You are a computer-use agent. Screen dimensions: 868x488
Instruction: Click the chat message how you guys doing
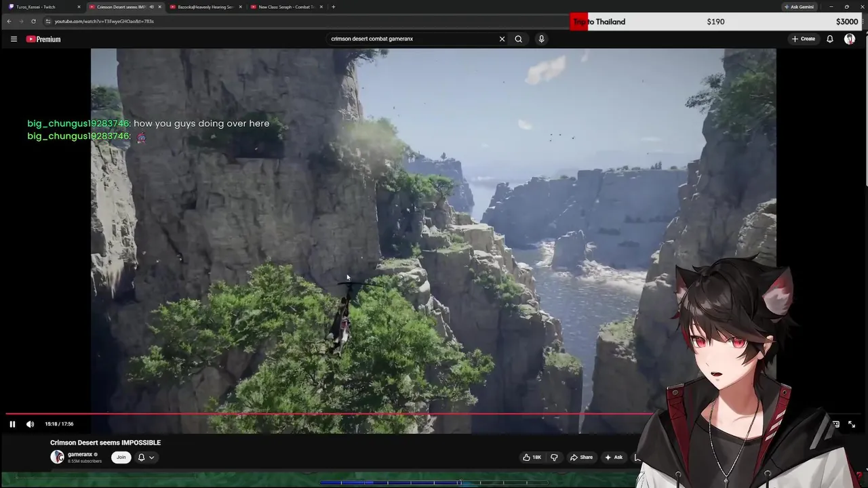click(x=201, y=123)
